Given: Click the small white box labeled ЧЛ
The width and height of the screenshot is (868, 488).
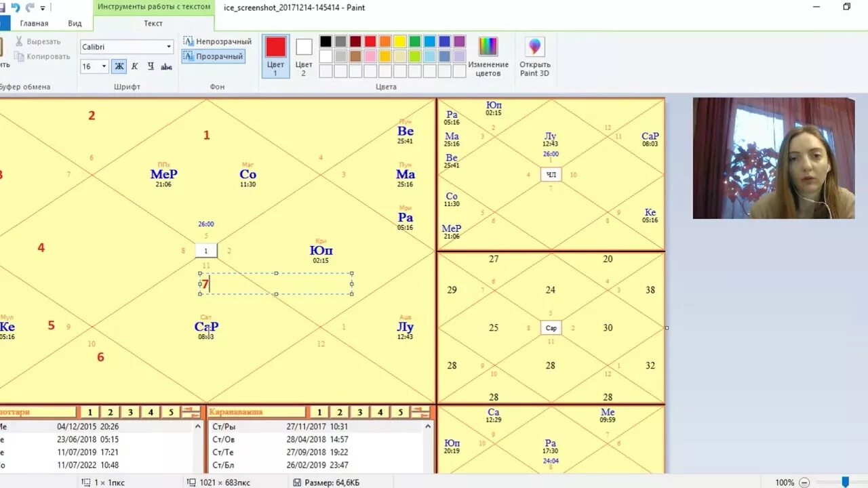Looking at the screenshot, I should (551, 175).
